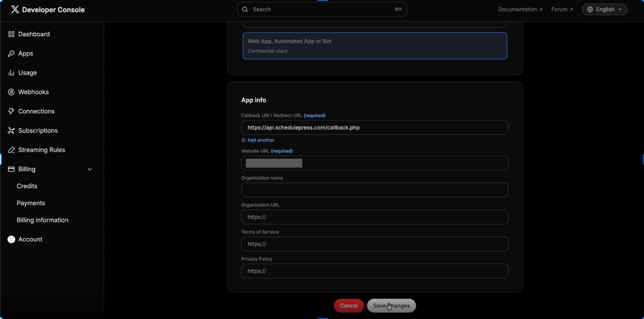Open the Payments billing page
Viewport: 644px width, 319px height.
31,203
